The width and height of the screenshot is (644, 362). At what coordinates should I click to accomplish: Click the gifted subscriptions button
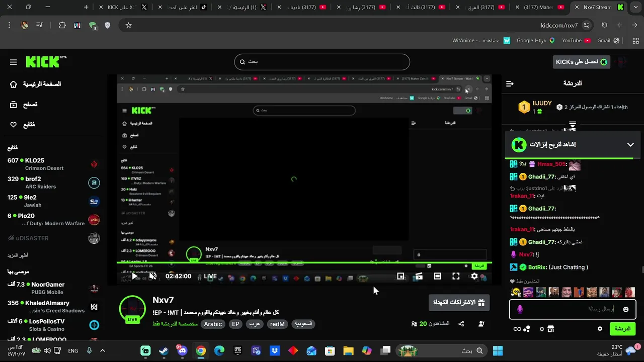coord(458,303)
